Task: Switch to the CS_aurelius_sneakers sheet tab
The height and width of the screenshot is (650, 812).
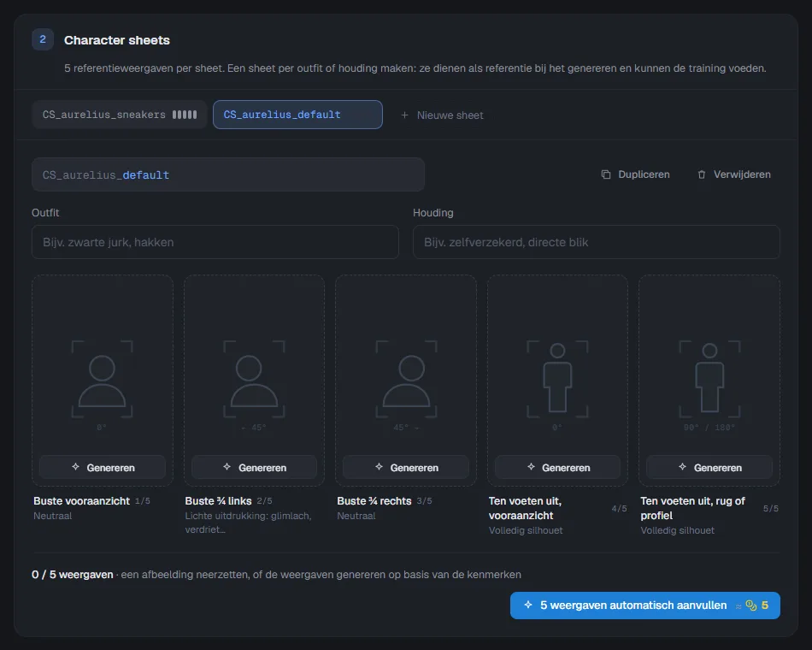Action: tap(120, 115)
